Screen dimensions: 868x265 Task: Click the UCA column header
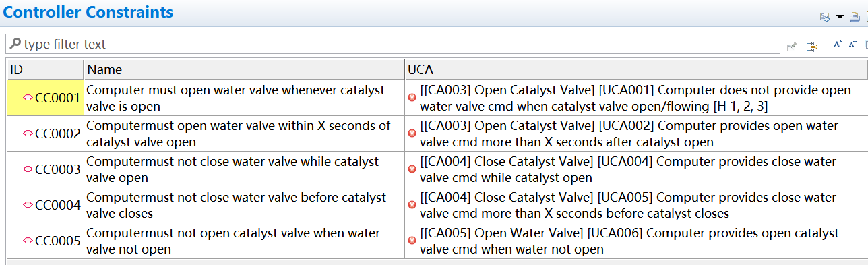[x=636, y=69]
